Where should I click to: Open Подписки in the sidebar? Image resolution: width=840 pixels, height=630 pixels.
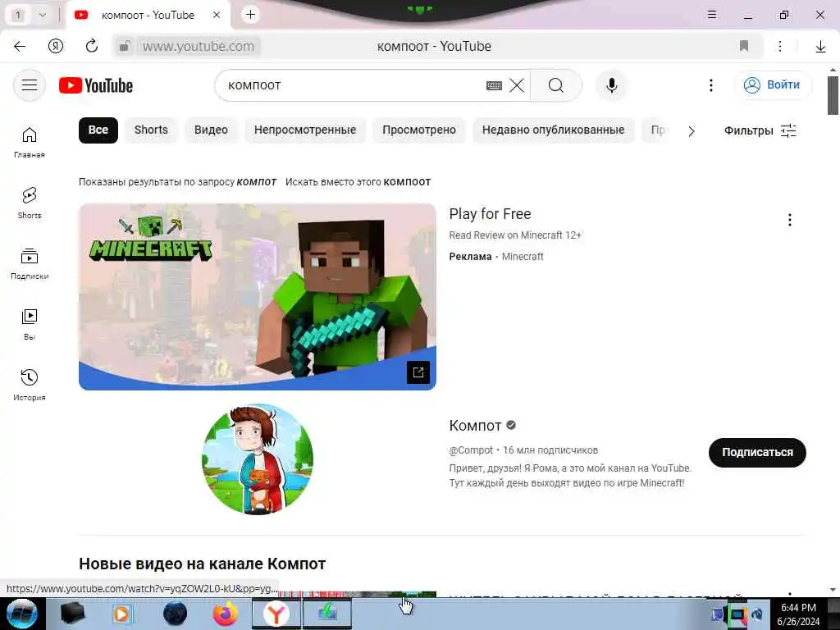point(30,263)
